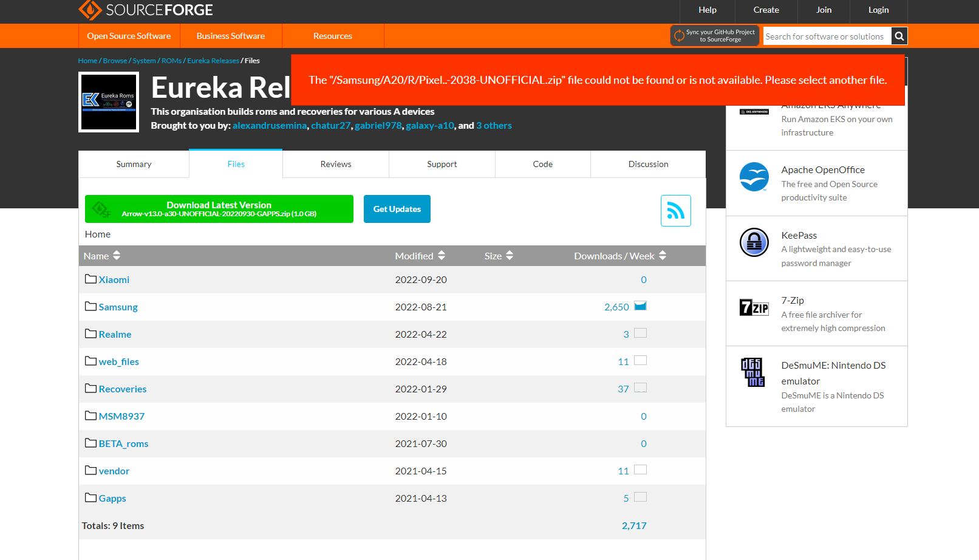Open contributor alexandrusemina profile link
979x560 pixels.
(x=270, y=126)
